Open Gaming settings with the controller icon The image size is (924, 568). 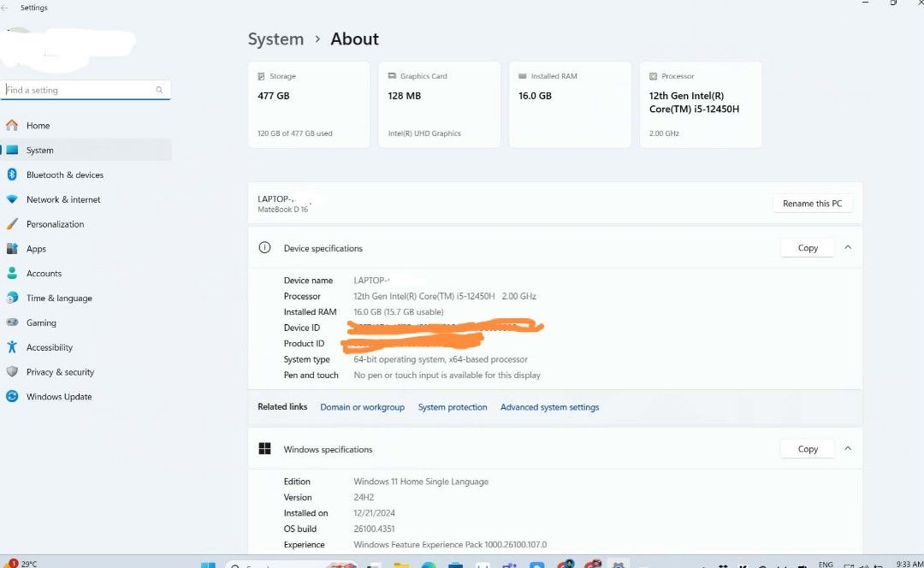pos(86,322)
